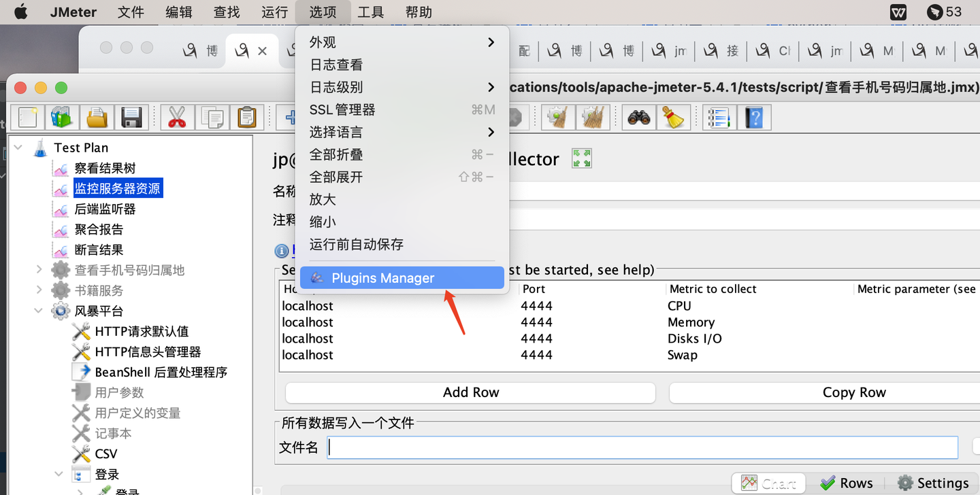Viewport: 980px width, 495px height.
Task: Open JMeter help with the question mark icon
Action: click(x=755, y=117)
